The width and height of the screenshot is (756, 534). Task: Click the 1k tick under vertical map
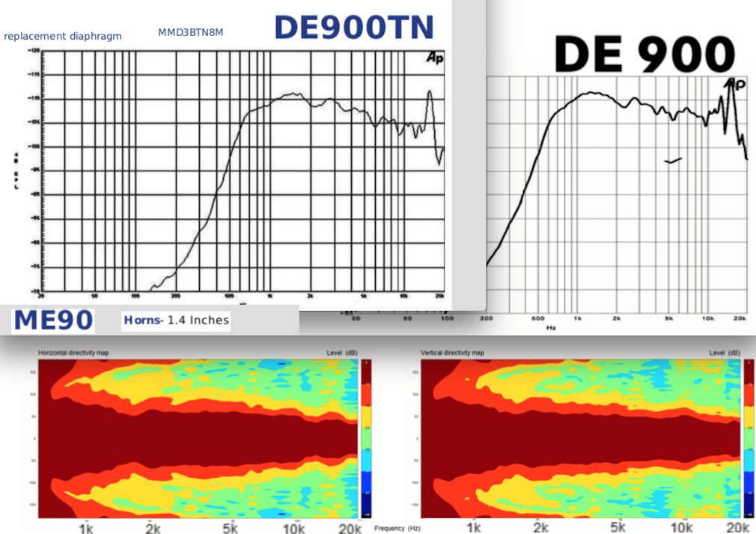[x=474, y=527]
